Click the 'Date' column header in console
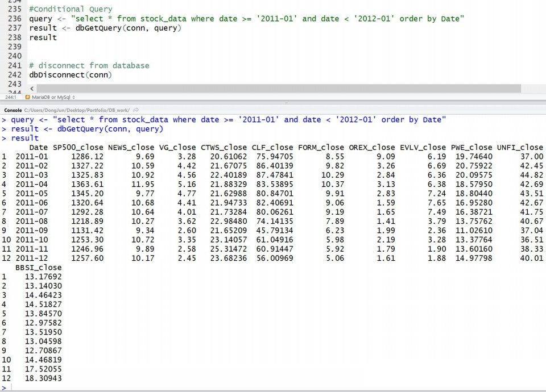 pyautogui.click(x=38, y=148)
